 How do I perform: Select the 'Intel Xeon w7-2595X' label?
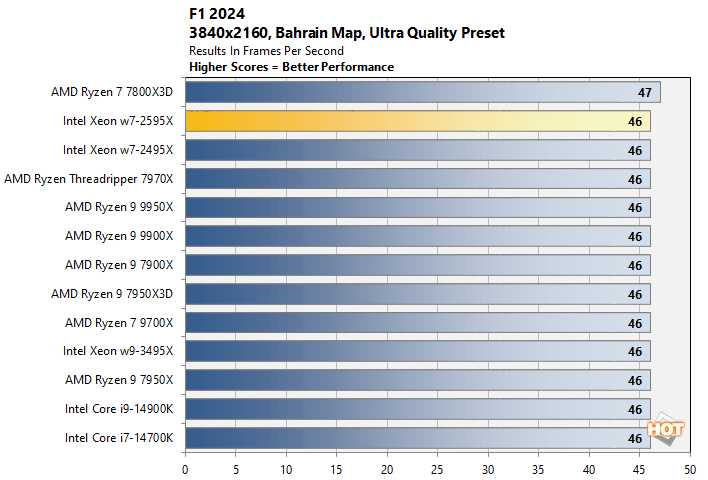pos(118,121)
